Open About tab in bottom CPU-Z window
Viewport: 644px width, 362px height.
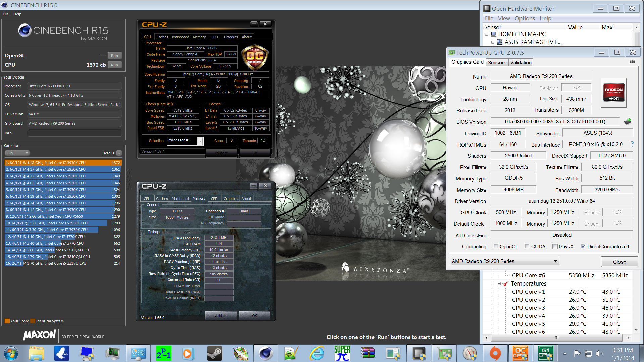(x=246, y=199)
